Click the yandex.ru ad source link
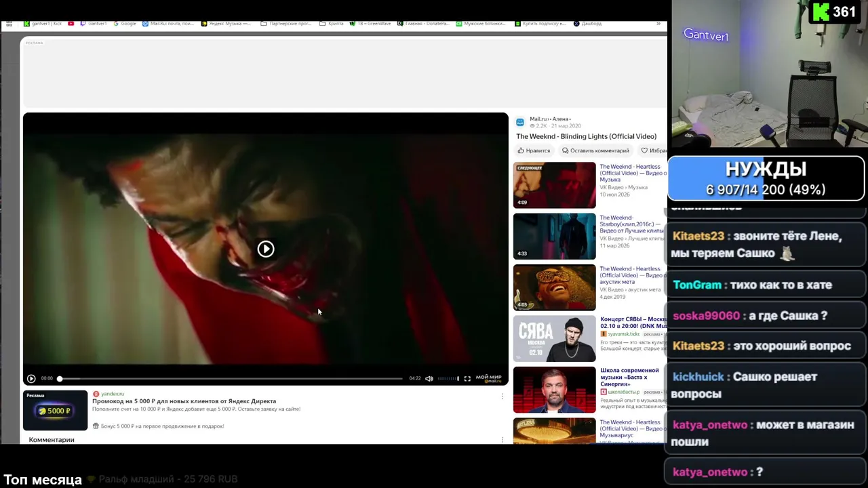This screenshot has height=488, width=868. pyautogui.click(x=113, y=394)
